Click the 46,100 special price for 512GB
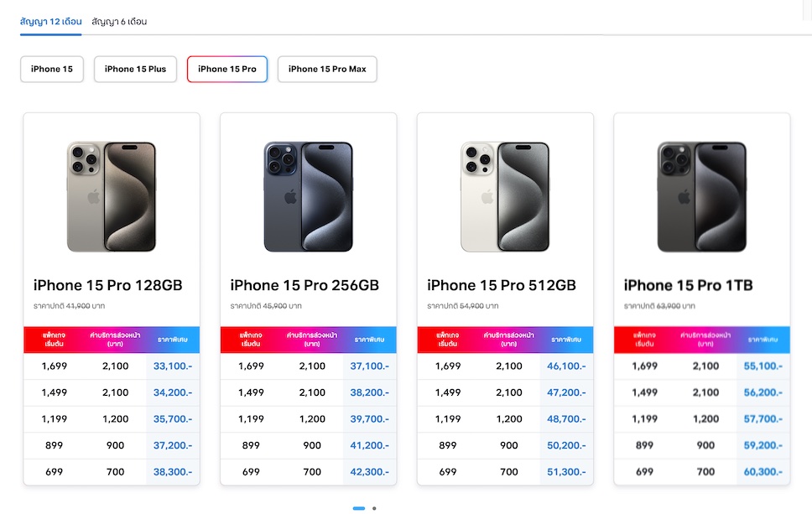The height and width of the screenshot is (514, 812). 566,366
